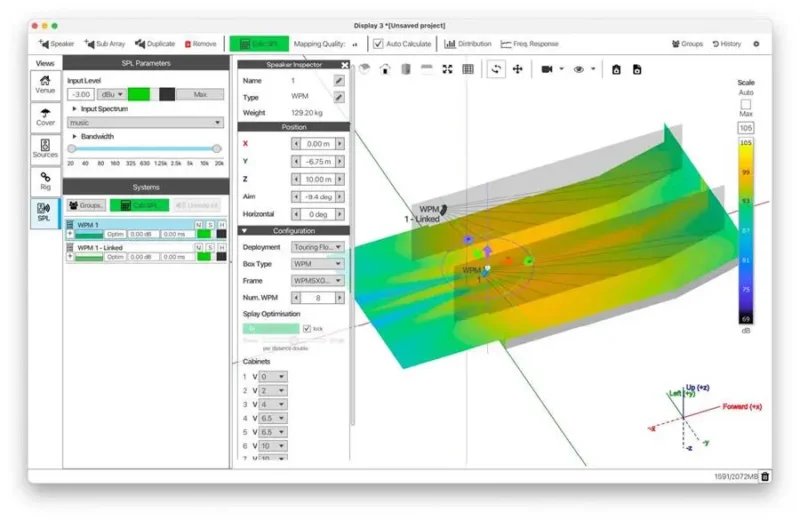800x520 pixels.
Task: Select the rotate view tool
Action: tap(496, 69)
